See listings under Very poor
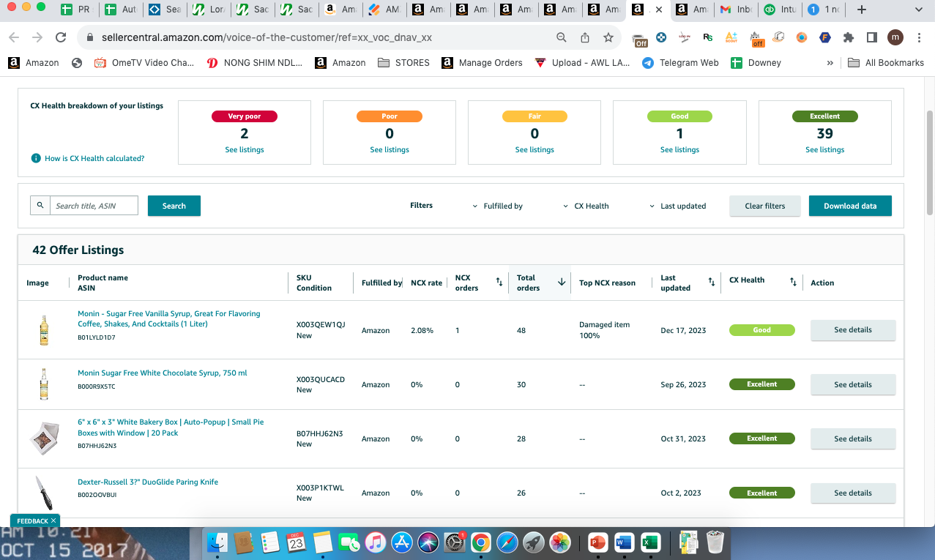 click(245, 149)
